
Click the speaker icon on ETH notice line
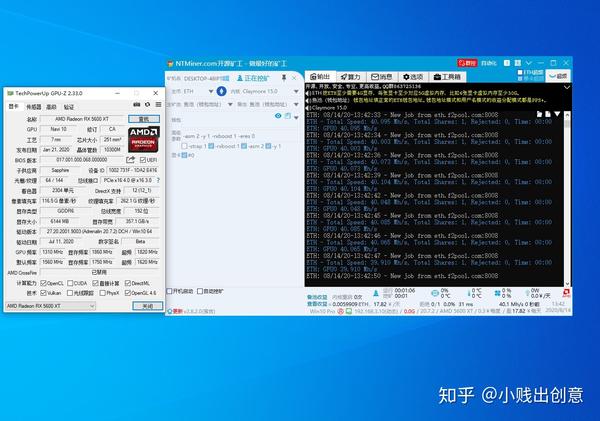308,93
